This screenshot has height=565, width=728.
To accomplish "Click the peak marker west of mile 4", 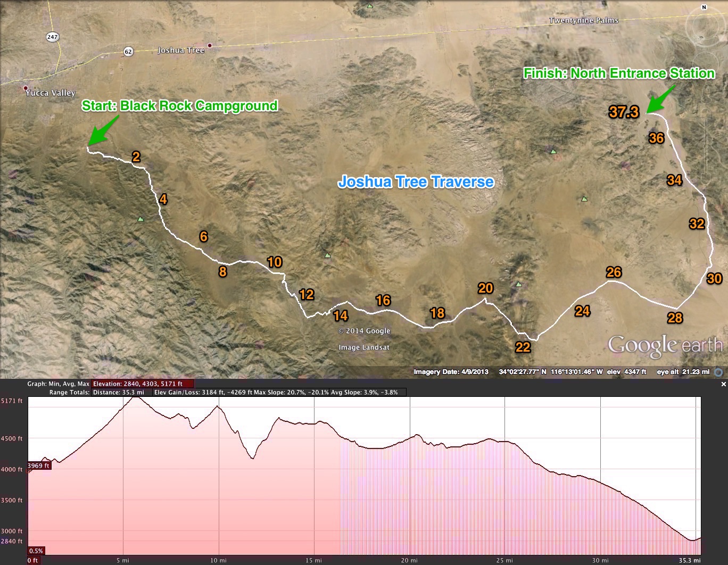I will (140, 219).
